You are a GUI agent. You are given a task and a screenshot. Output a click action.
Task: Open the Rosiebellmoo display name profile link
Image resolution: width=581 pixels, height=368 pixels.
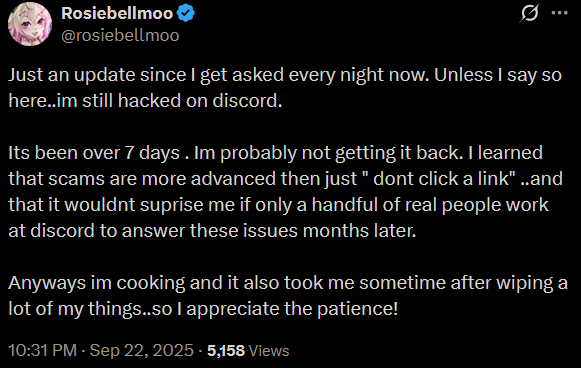pyautogui.click(x=117, y=13)
